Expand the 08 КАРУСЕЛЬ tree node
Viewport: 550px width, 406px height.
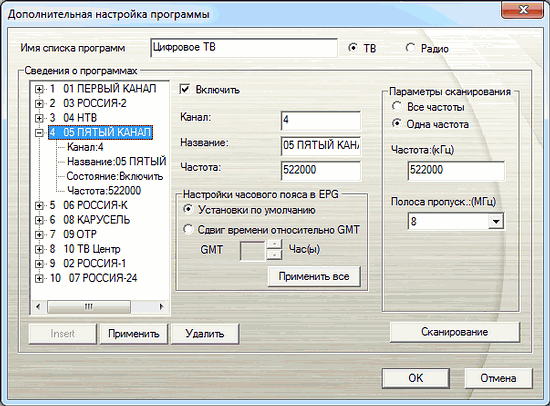(x=39, y=220)
